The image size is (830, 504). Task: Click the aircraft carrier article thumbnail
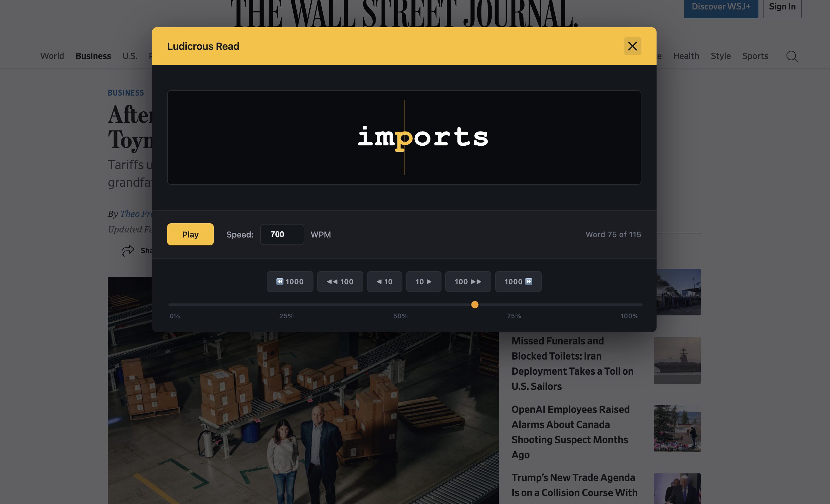pyautogui.click(x=677, y=360)
